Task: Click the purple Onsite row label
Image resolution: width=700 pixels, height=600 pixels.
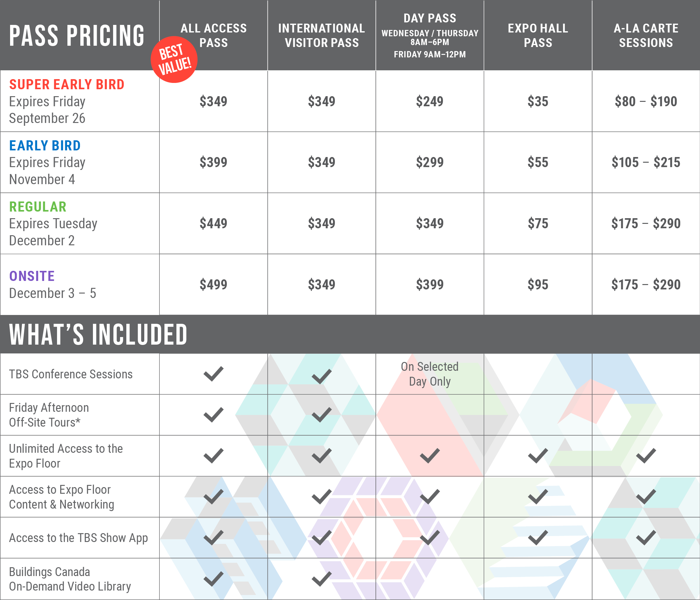Action: pos(32,276)
